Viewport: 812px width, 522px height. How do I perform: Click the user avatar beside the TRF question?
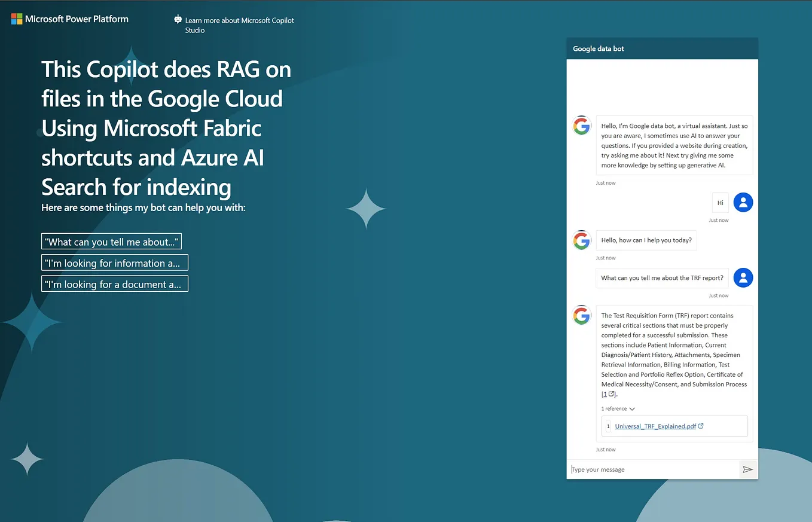tap(743, 277)
